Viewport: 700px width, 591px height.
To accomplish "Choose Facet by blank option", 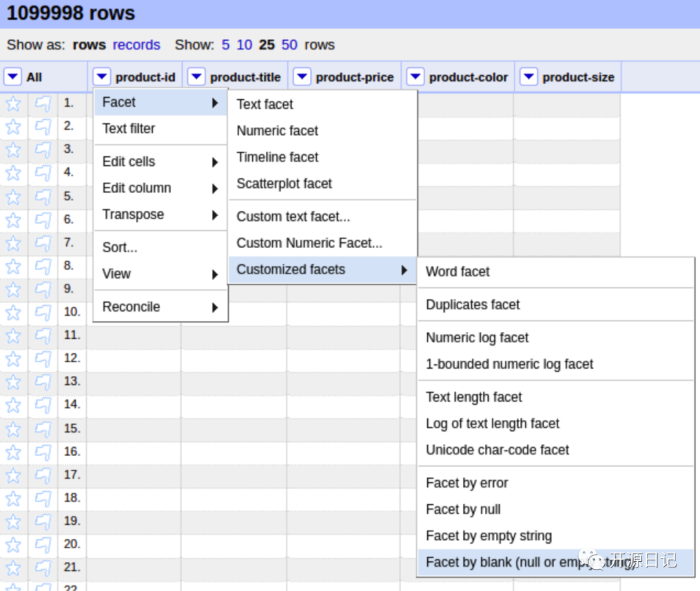I will pos(556,562).
